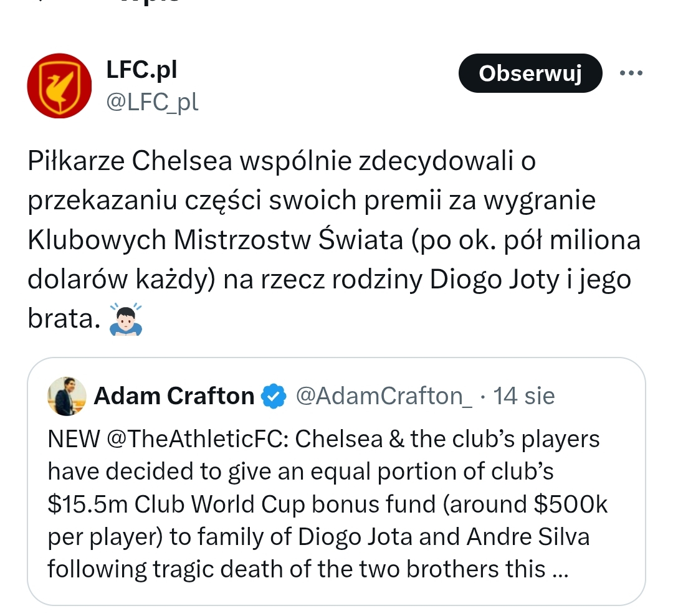Select the Adam Crafton author name
This screenshot has height=616, width=673.
click(174, 396)
